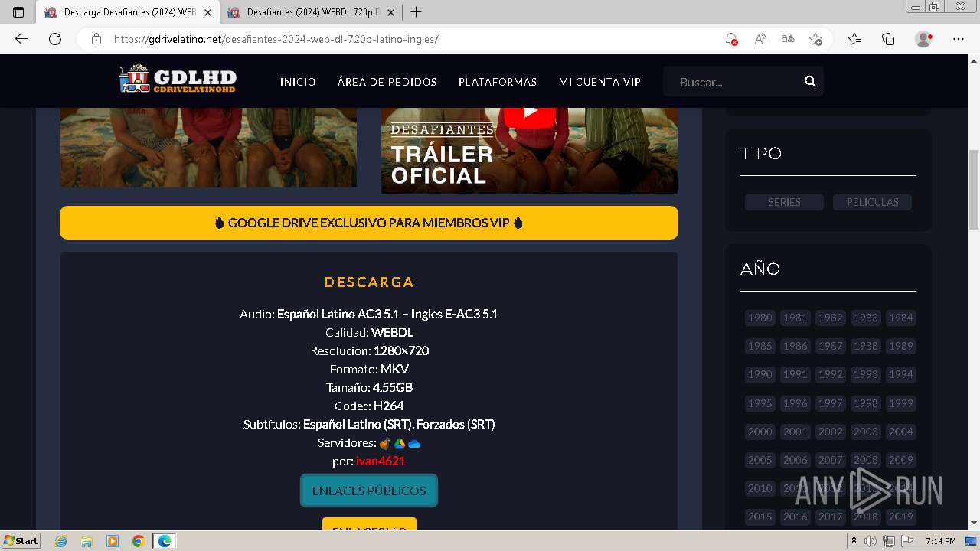
Task: Close the second Desafiantes WEBDL tab
Action: pyautogui.click(x=391, y=12)
